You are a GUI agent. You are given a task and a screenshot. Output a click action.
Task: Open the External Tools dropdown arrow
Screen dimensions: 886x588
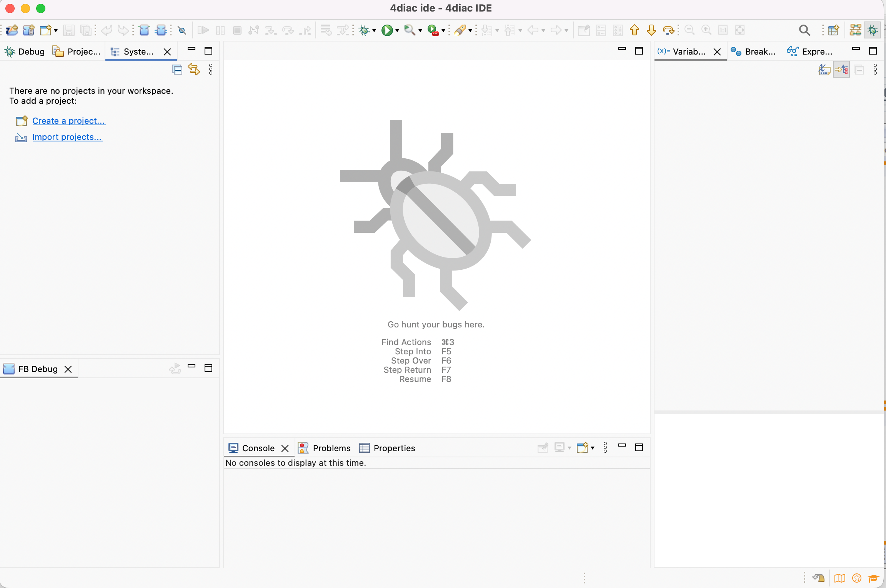click(x=443, y=30)
